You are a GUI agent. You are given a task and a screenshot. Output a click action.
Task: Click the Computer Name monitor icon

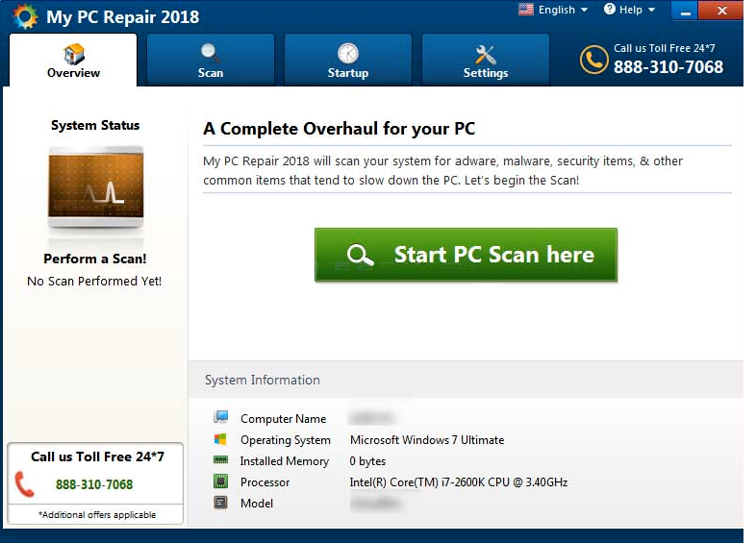pos(221,418)
